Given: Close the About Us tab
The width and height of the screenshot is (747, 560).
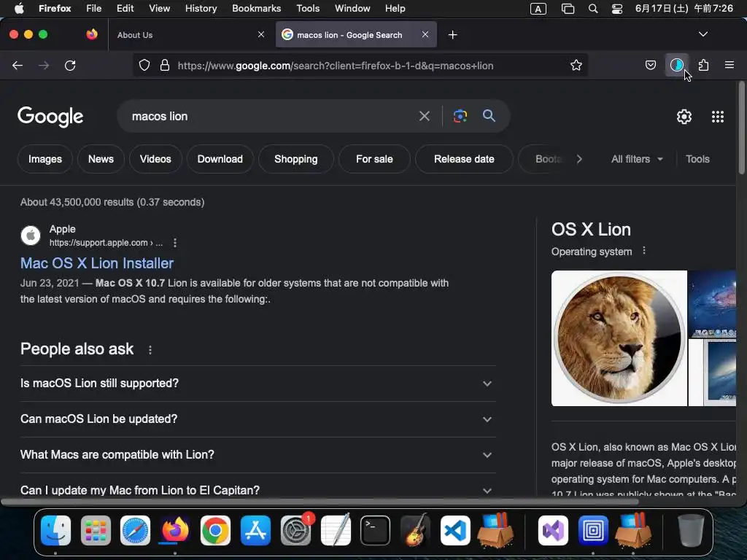Looking at the screenshot, I should tap(261, 34).
